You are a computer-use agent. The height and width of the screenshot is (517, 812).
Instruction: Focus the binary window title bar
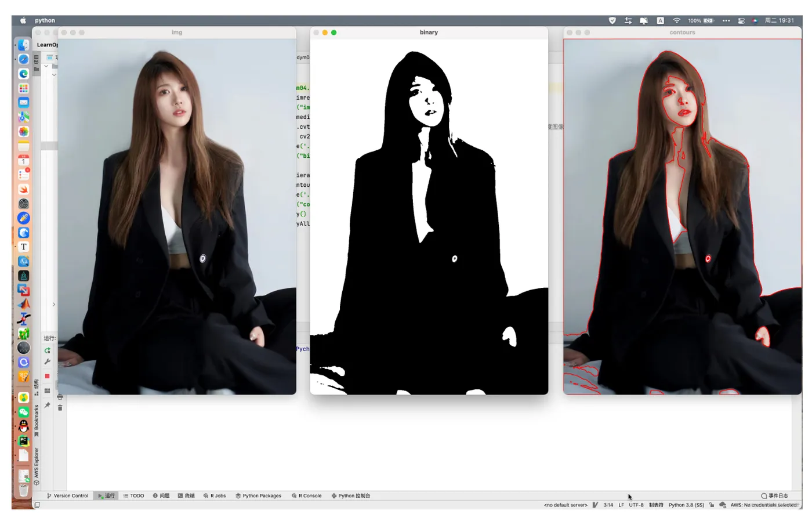coord(429,32)
